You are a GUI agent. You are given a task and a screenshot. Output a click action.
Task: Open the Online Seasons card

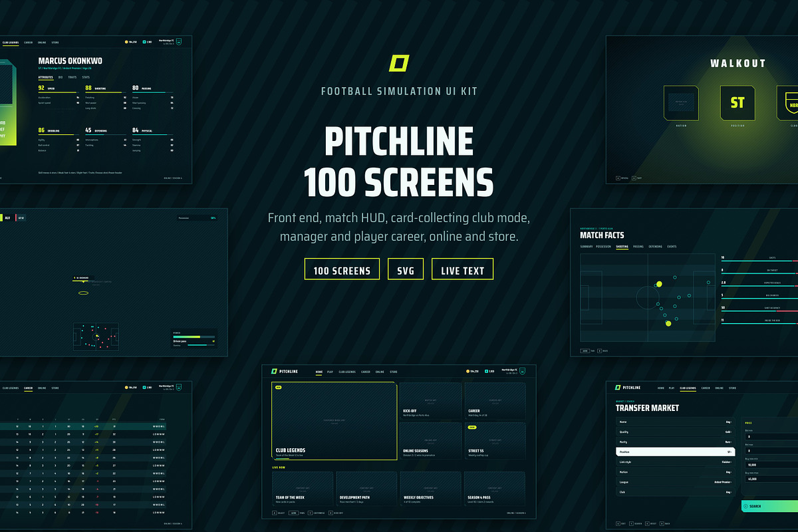(430, 442)
